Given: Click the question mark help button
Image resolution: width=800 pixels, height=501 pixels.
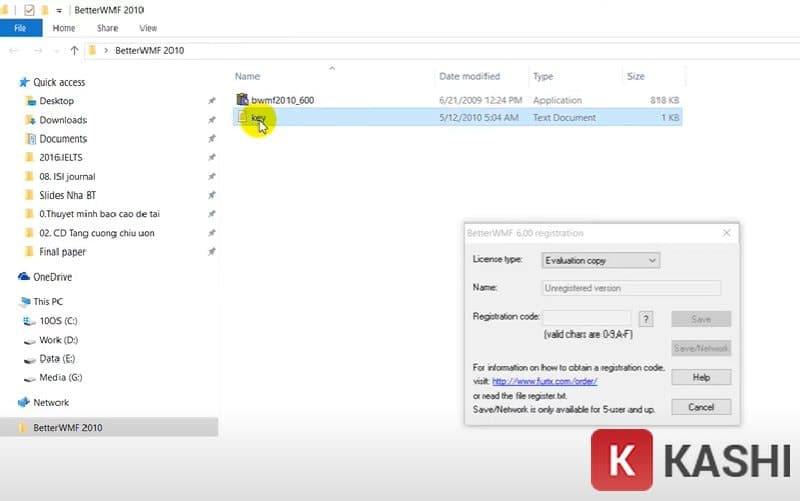Looking at the screenshot, I should pos(646,319).
